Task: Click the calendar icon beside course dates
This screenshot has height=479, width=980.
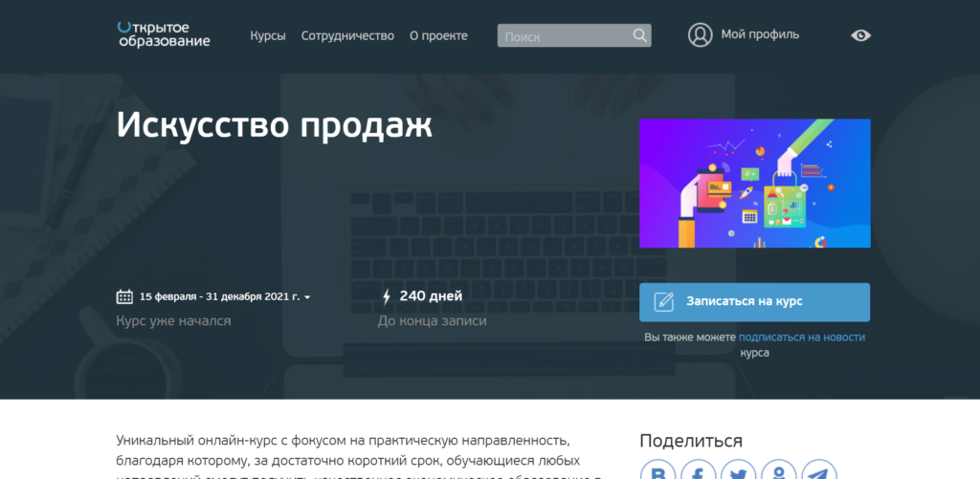Action: click(124, 296)
